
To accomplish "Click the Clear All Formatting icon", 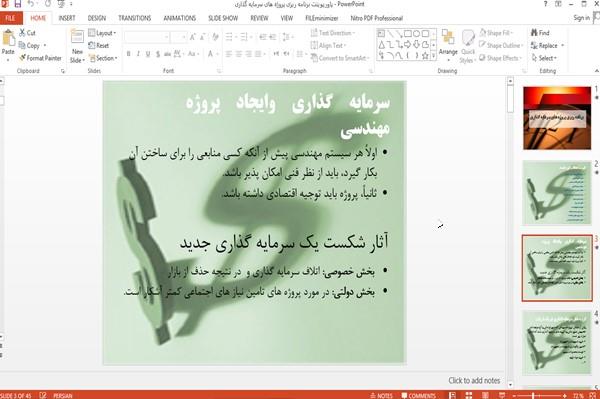I will coord(215,37).
